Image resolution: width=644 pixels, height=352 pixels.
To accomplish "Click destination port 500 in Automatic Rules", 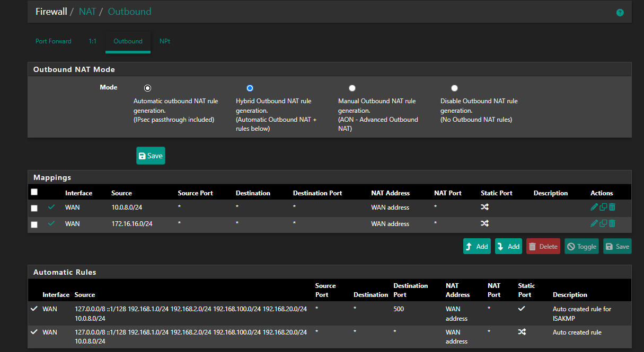I will click(x=399, y=309).
